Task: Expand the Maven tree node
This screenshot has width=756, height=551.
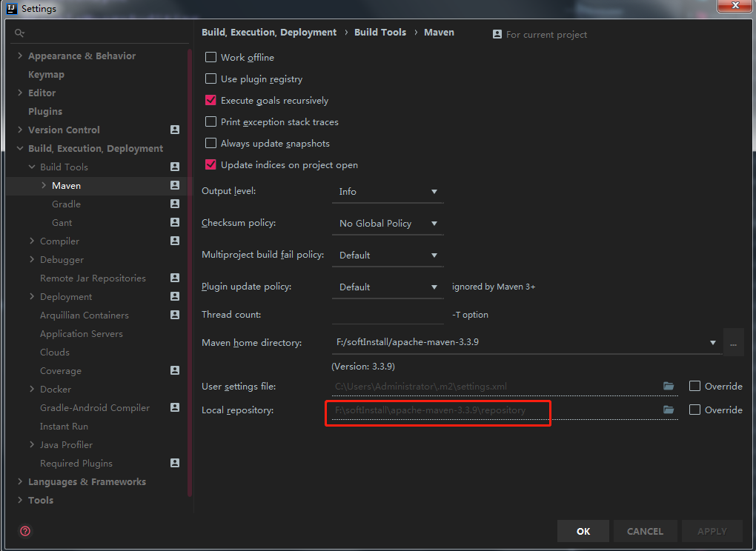Action: tap(44, 185)
